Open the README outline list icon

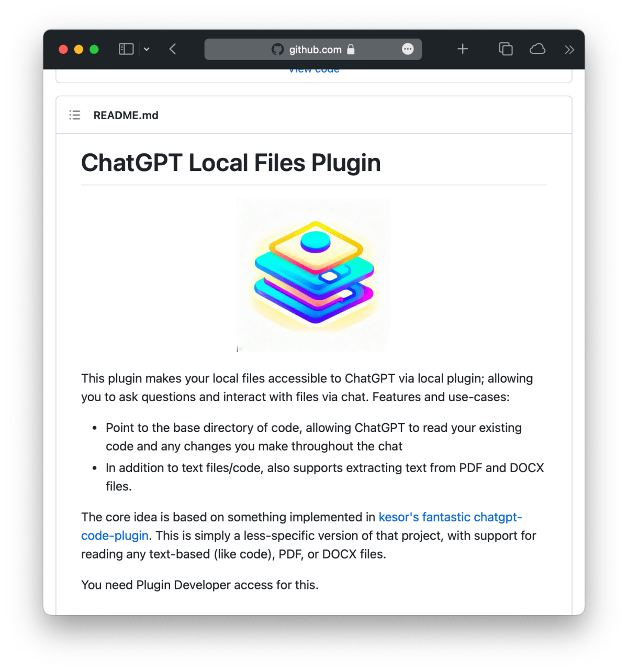(x=75, y=115)
